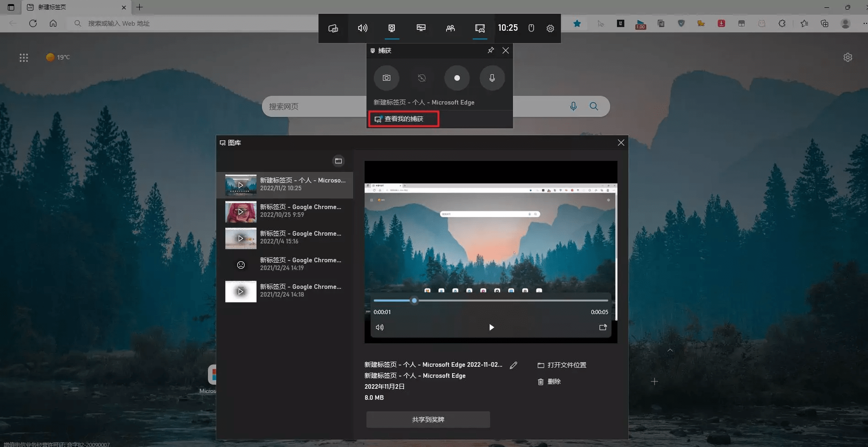Open Edge Collections
Viewport: 868px width, 447px height.
pyautogui.click(x=824, y=23)
